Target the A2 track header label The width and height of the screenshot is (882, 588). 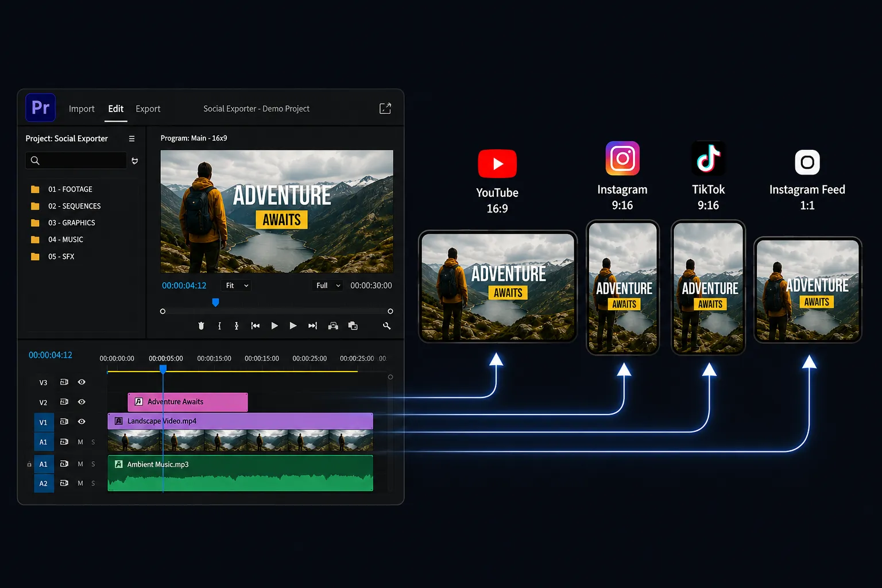44,483
